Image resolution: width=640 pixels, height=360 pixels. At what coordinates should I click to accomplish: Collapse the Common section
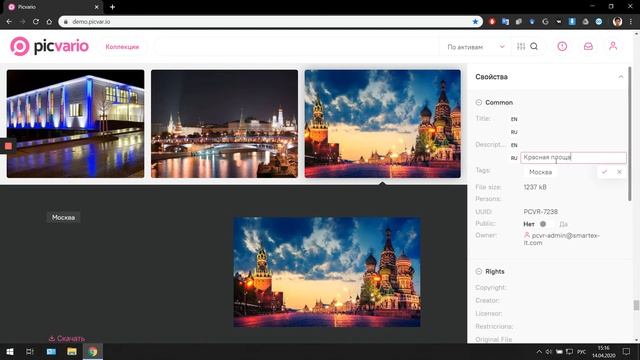479,102
